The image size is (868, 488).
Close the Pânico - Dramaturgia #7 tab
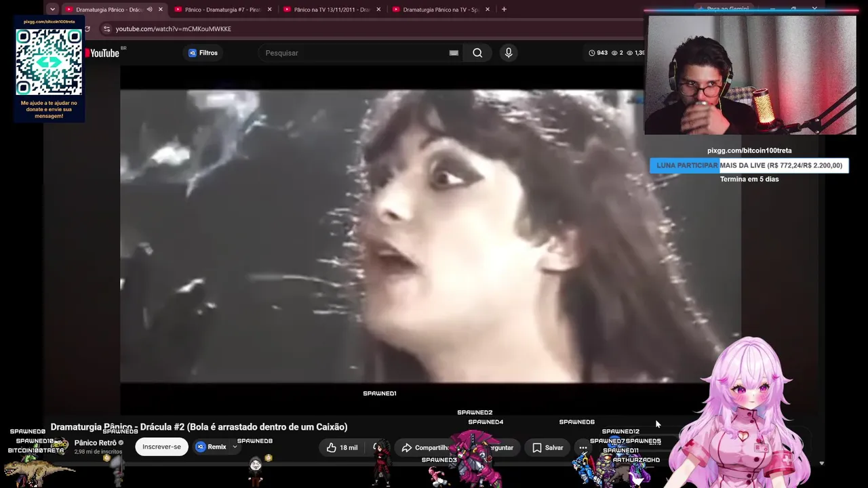point(270,9)
